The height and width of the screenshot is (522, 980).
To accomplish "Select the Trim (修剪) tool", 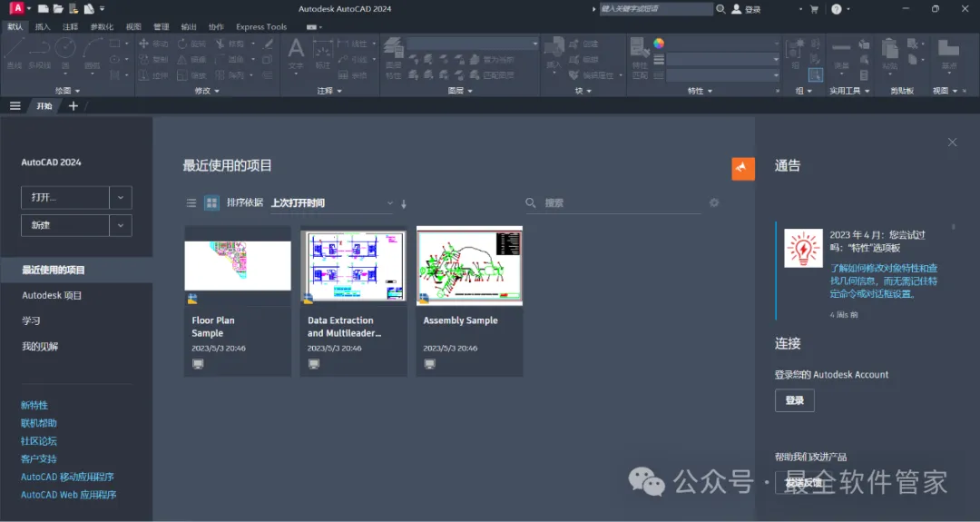I will click(230, 44).
